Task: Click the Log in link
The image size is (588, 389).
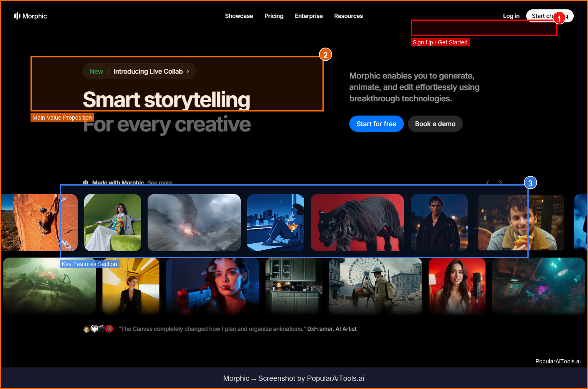Action: pos(511,16)
